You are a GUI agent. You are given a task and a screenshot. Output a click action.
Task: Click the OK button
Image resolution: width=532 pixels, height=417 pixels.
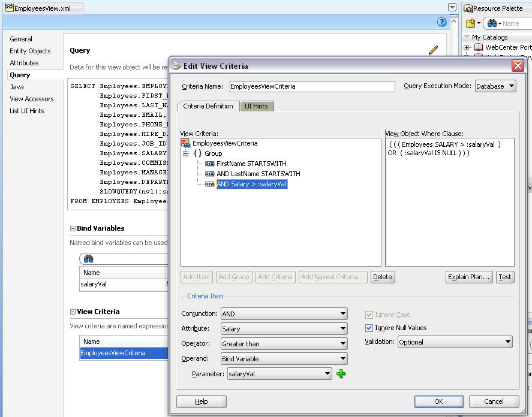point(438,401)
